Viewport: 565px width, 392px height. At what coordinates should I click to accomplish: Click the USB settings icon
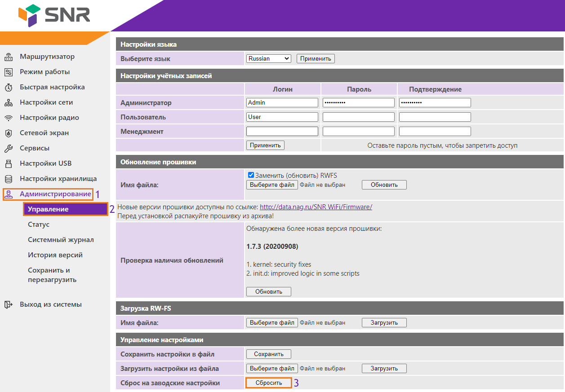coord(8,164)
